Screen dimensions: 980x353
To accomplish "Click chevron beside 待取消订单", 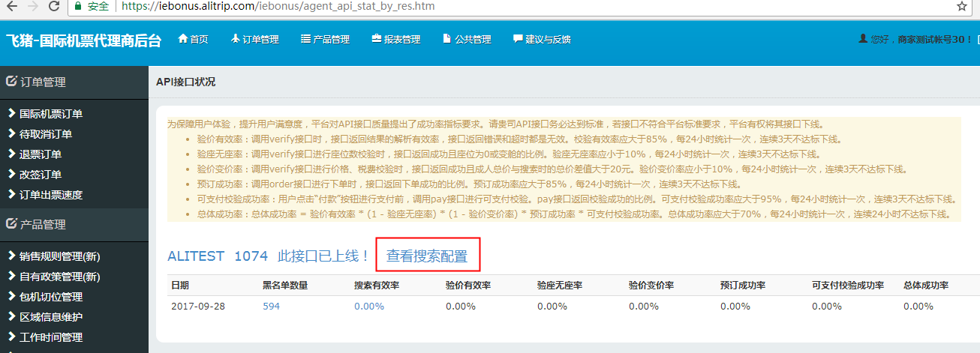I will (x=11, y=133).
